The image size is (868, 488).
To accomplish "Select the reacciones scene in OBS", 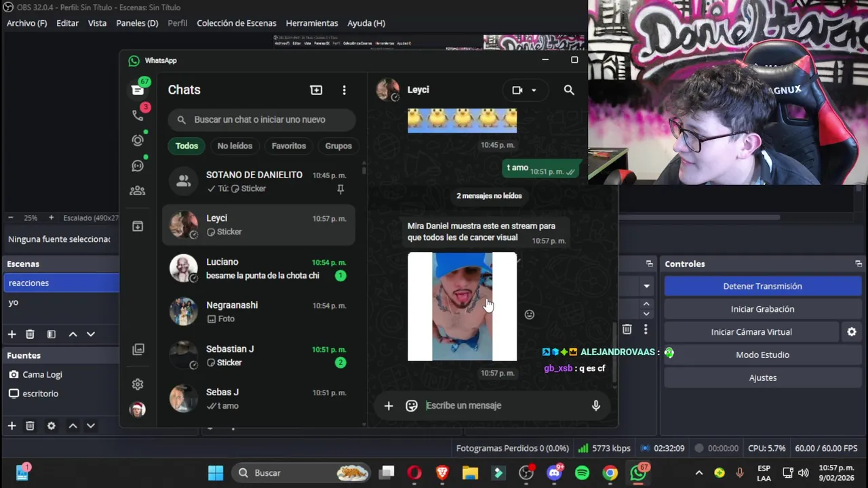I will pyautogui.click(x=61, y=283).
